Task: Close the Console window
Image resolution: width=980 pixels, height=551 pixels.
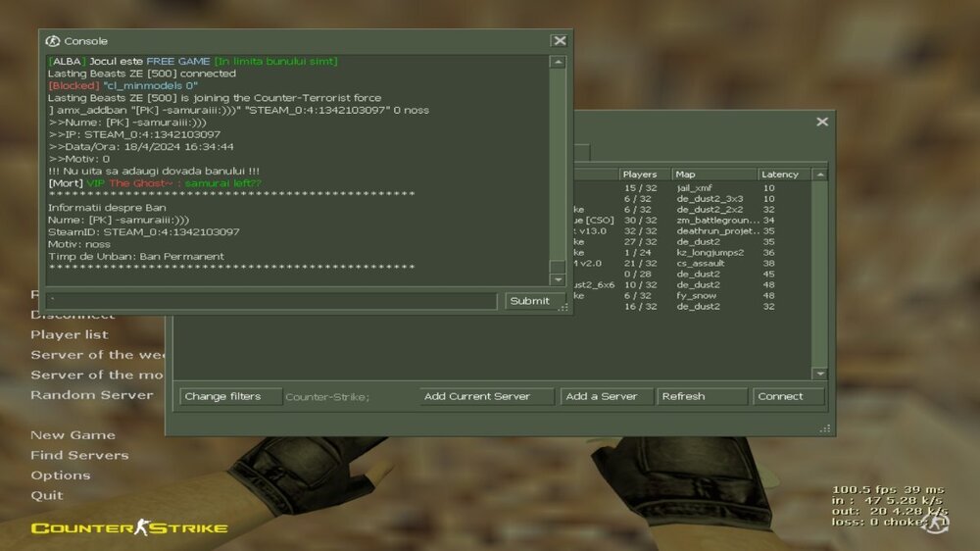Action: 559,41
